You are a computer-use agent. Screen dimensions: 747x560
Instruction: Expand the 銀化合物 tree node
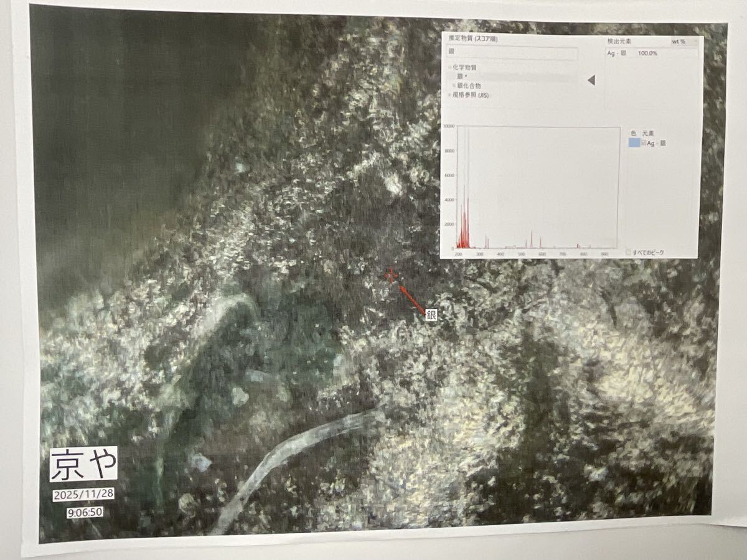coord(454,85)
